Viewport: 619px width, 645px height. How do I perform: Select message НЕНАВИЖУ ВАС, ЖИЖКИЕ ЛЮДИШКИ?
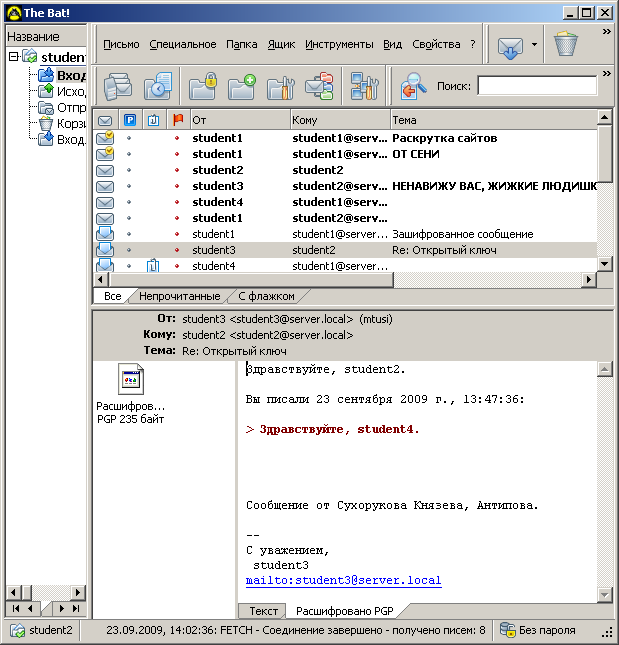345,186
